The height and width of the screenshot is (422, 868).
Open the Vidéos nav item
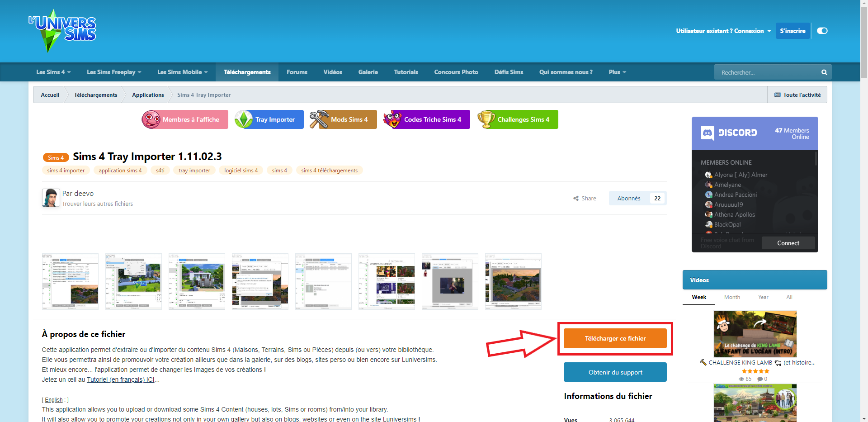coord(333,72)
